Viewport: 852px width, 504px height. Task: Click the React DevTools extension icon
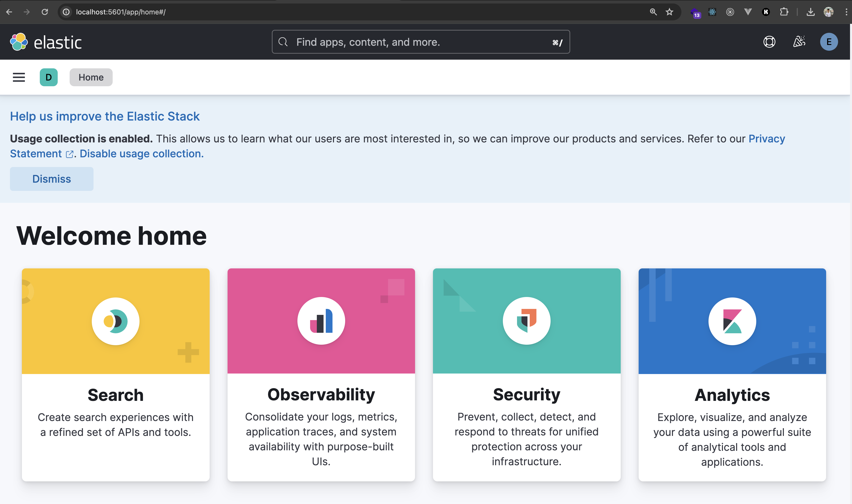(x=712, y=12)
